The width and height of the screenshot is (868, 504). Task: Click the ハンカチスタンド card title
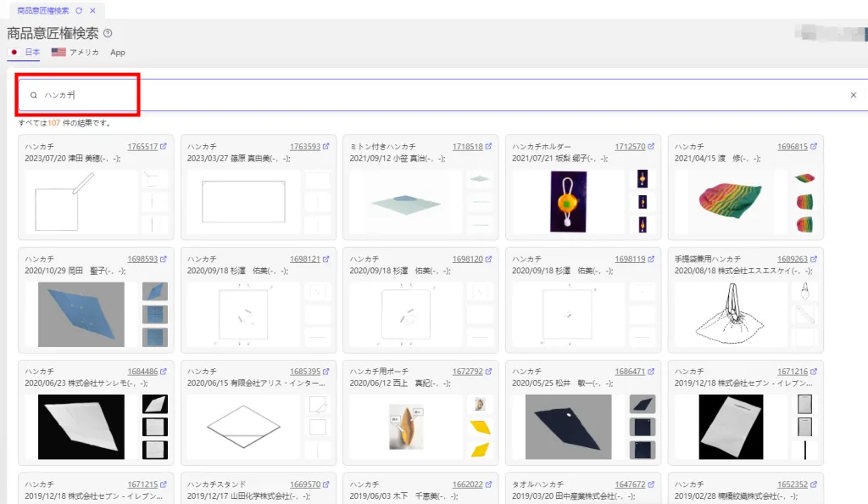tap(216, 484)
